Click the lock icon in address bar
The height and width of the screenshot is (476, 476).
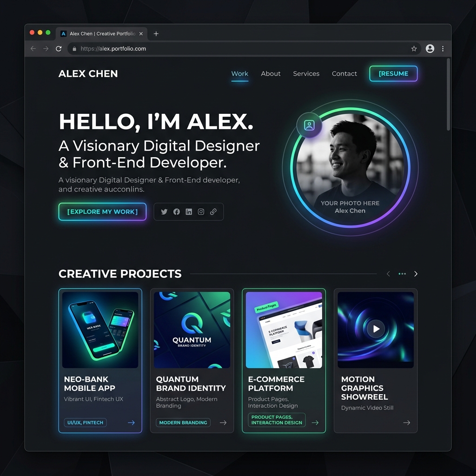click(x=74, y=48)
